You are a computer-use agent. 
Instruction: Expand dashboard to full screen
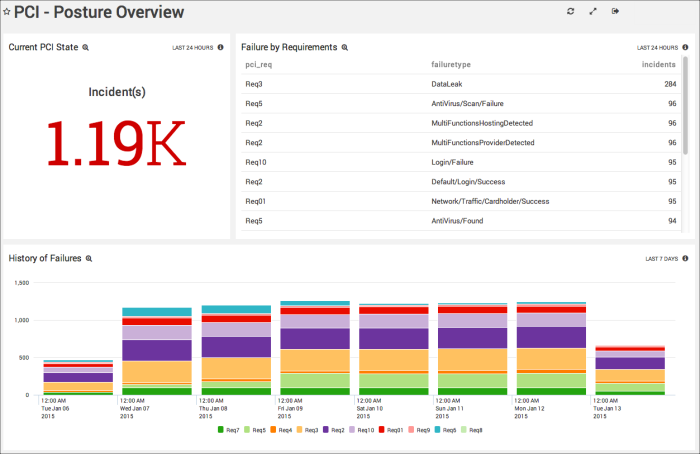[x=593, y=12]
